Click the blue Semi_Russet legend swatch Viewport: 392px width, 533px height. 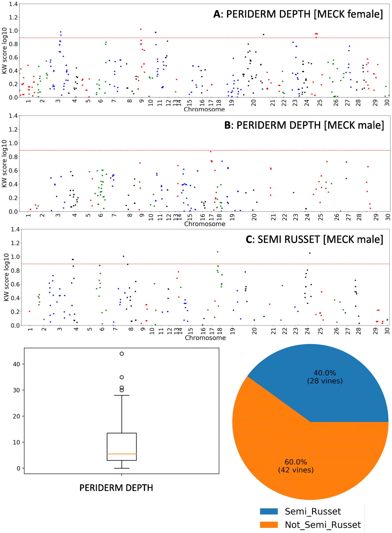coord(269,511)
